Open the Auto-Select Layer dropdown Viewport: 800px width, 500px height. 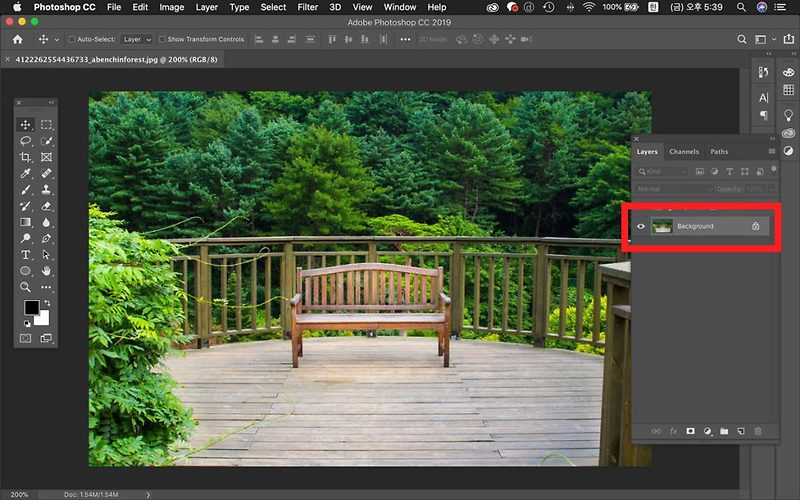(137, 39)
